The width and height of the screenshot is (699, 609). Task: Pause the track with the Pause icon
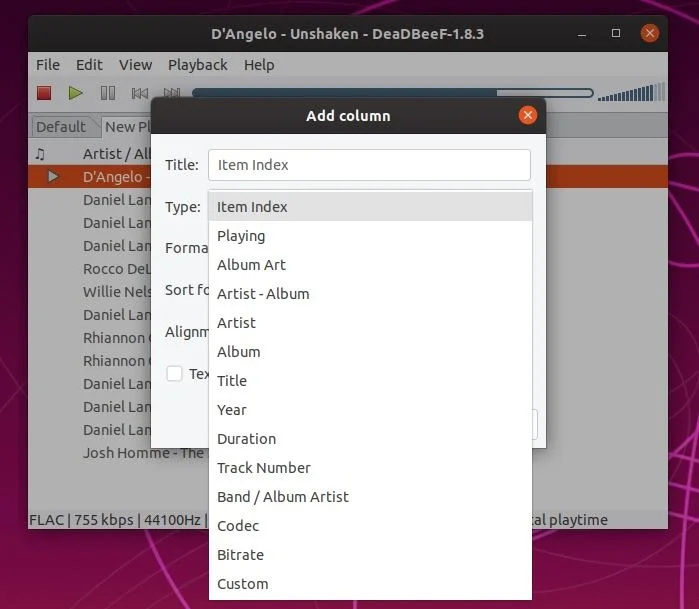pyautogui.click(x=108, y=93)
